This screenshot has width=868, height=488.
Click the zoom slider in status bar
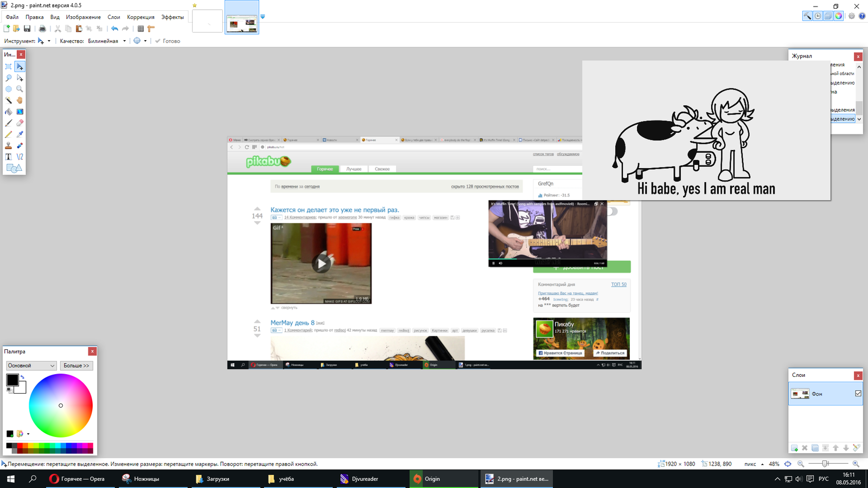(x=825, y=464)
